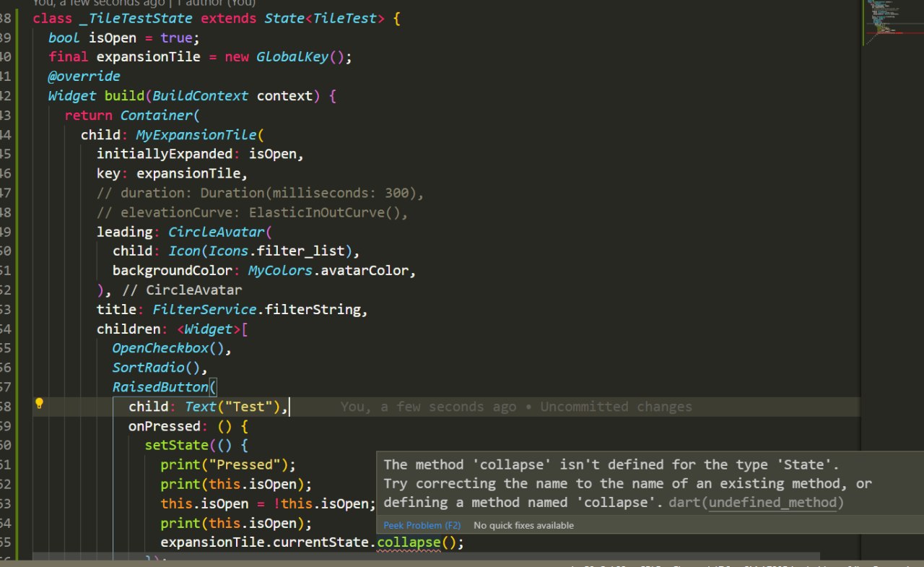This screenshot has height=567, width=924.
Task: Open the Peek Problem (F2) link
Action: click(x=422, y=525)
